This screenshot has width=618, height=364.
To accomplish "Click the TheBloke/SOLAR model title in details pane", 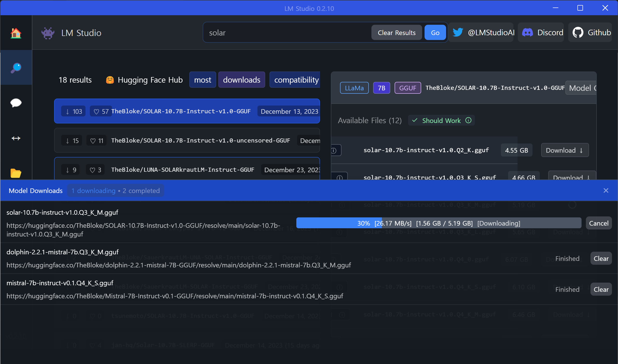I will pyautogui.click(x=495, y=88).
